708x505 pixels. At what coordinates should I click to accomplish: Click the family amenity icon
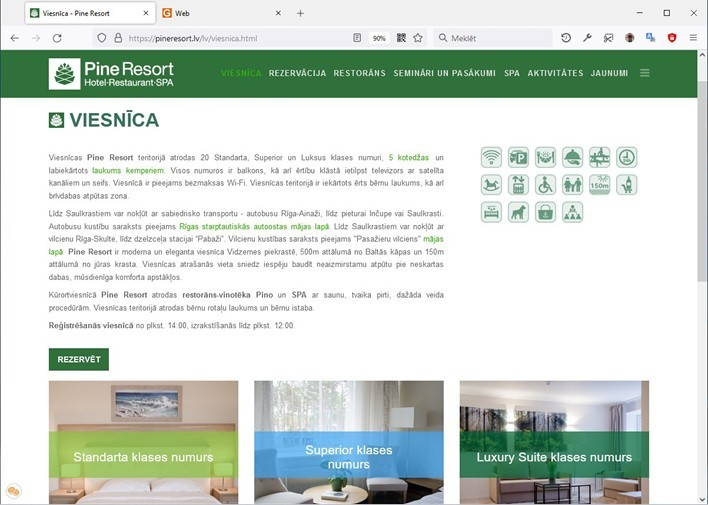pos(573,185)
